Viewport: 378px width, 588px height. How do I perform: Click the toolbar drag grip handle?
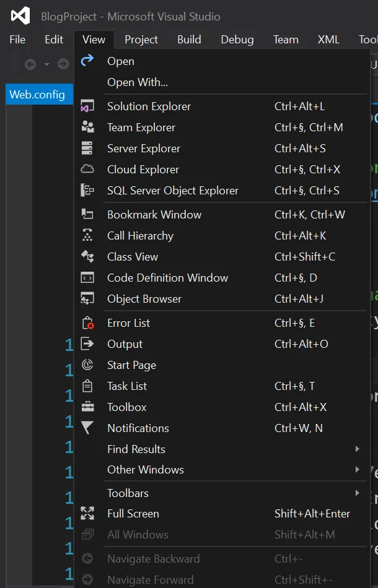pyautogui.click(x=14, y=63)
